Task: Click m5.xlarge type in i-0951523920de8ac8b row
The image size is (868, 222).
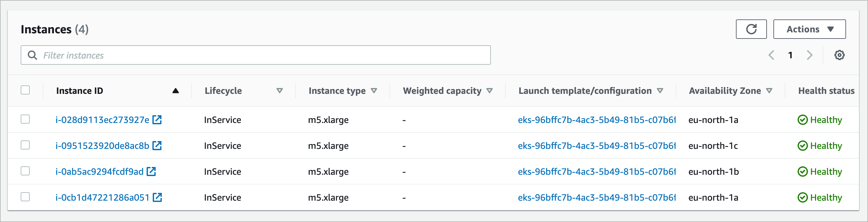Action: coord(328,146)
